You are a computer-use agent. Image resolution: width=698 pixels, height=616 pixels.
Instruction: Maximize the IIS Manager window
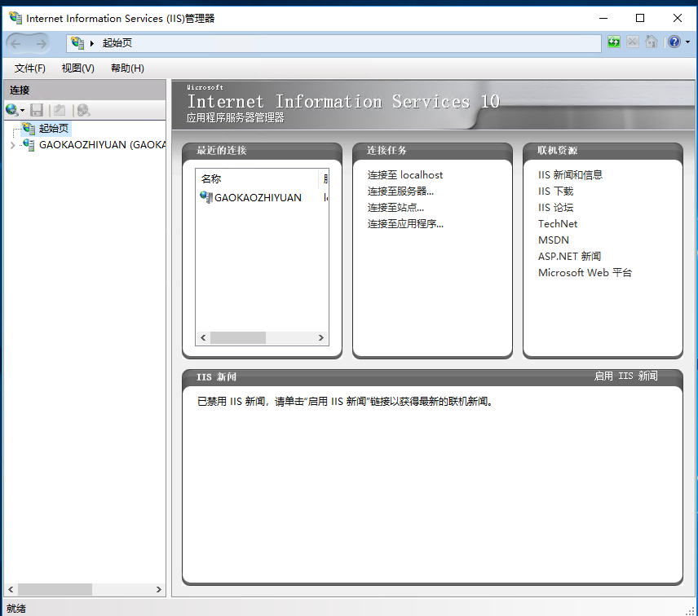point(640,18)
